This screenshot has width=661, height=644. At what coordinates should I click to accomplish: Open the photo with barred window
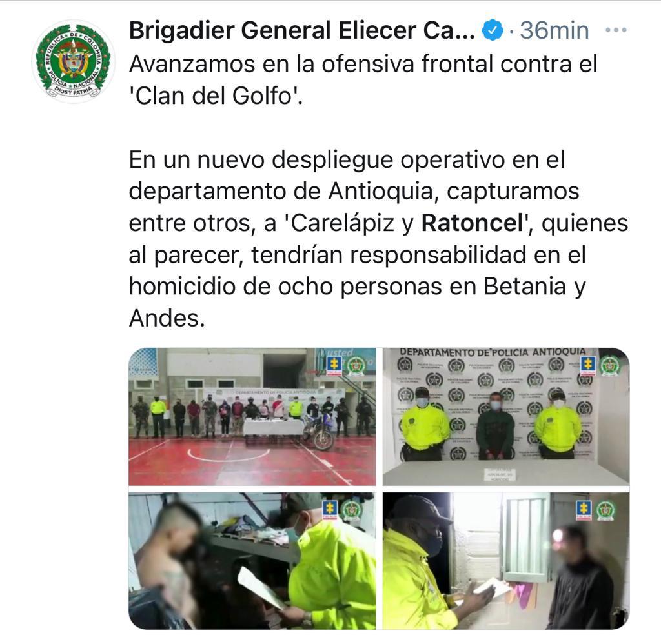[x=506, y=561]
